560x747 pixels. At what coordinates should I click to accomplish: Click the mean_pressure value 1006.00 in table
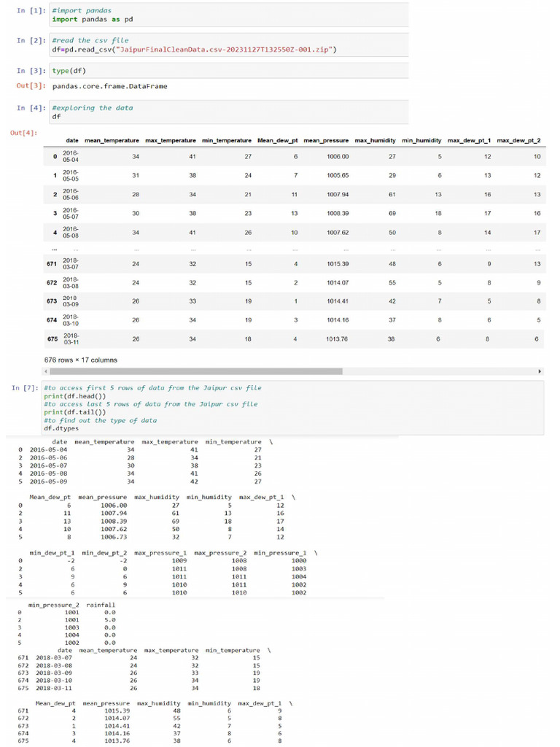[x=338, y=157]
